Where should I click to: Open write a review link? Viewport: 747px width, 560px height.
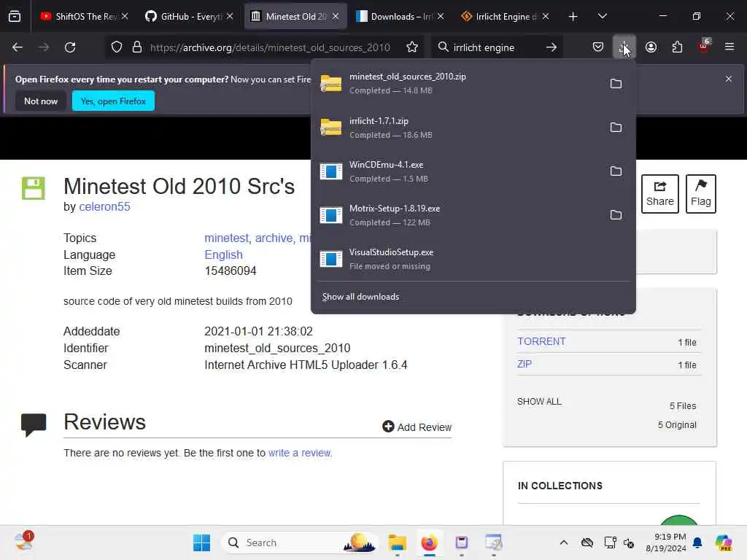[300, 453]
